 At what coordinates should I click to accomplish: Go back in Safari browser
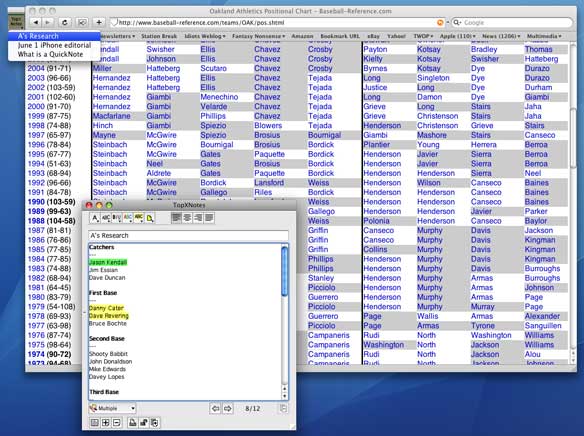click(36, 23)
